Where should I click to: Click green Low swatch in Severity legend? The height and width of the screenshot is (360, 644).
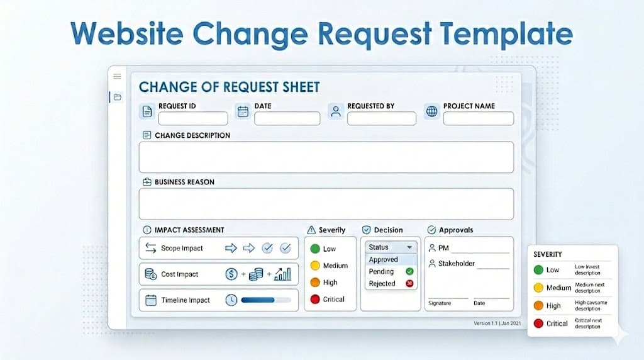coord(538,269)
